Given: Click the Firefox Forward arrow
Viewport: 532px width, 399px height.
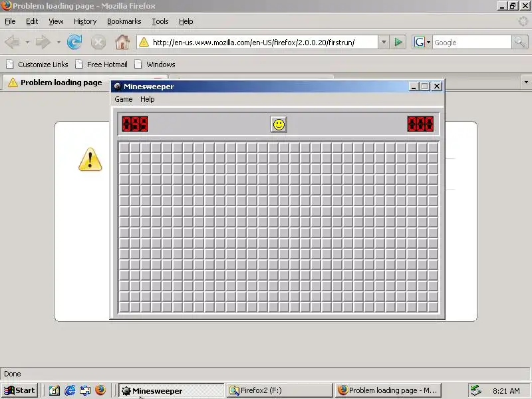Looking at the screenshot, I should point(43,42).
